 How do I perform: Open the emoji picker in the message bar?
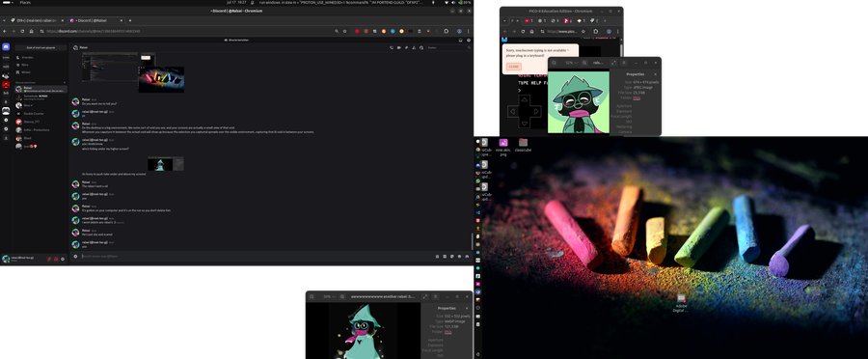pos(459,256)
